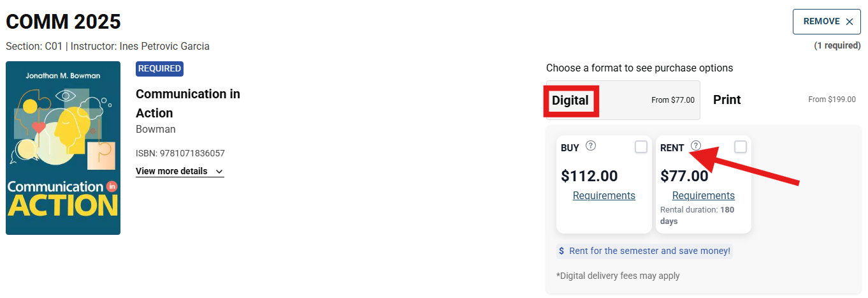
Task: Click the REQUIRED badge
Action: (160, 68)
